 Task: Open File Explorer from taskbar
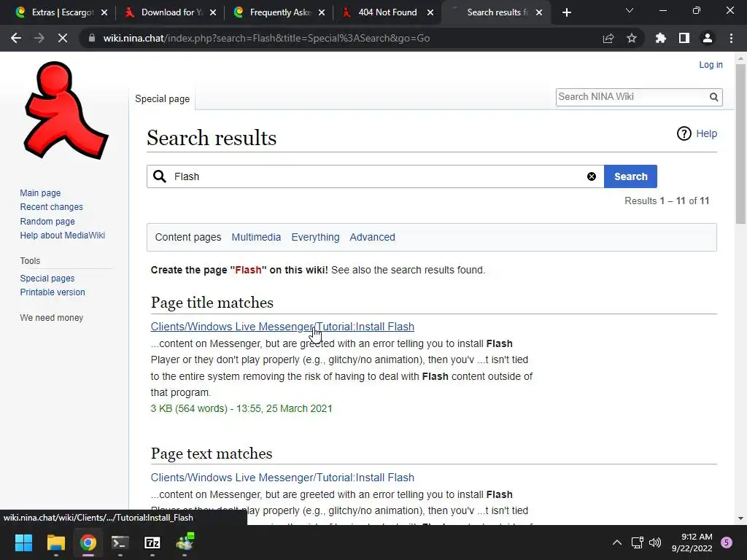point(55,542)
